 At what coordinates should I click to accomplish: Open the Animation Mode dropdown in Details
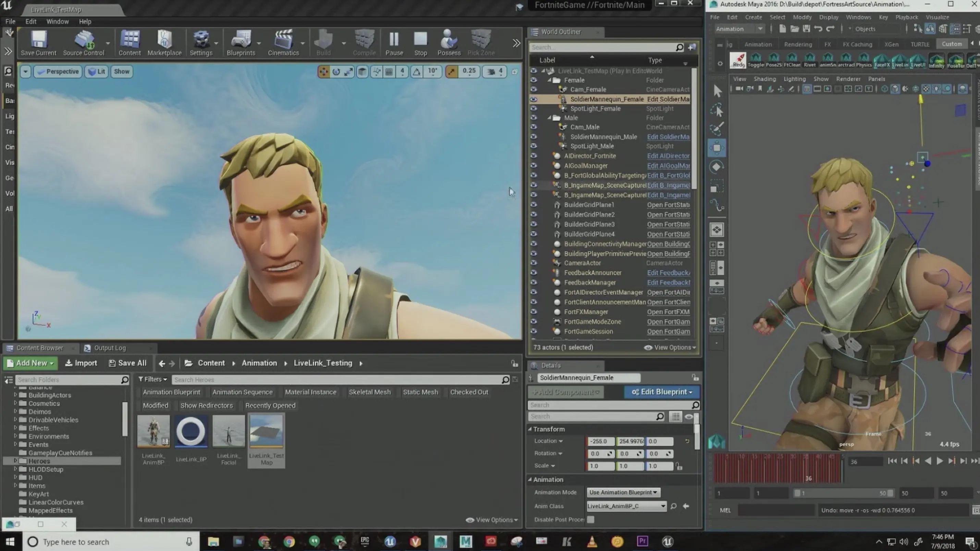coord(623,492)
